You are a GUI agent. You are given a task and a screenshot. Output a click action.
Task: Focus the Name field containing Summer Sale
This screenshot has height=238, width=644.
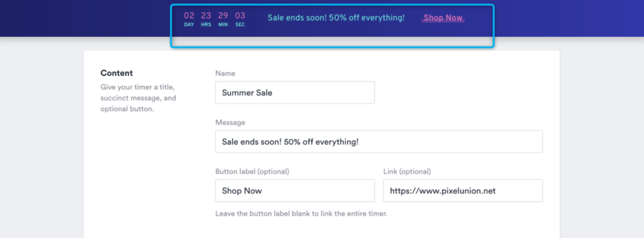point(295,92)
